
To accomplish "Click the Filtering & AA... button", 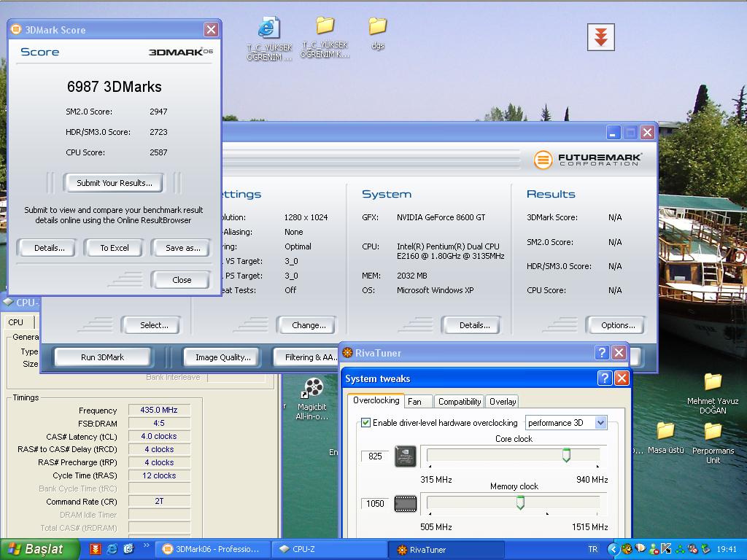I will (x=306, y=357).
